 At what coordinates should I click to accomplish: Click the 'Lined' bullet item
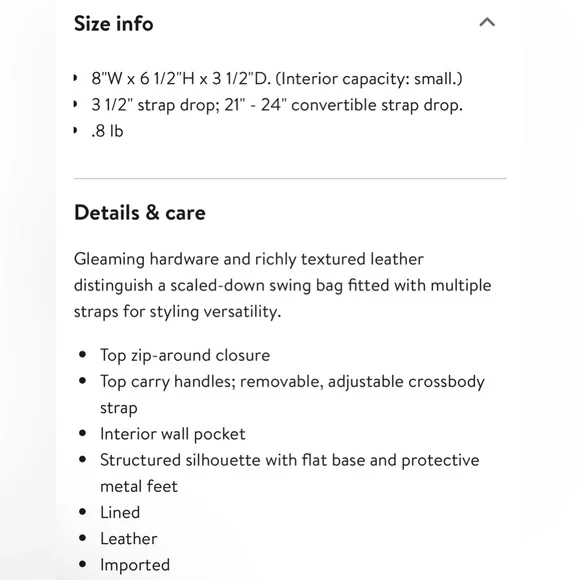pos(120,513)
